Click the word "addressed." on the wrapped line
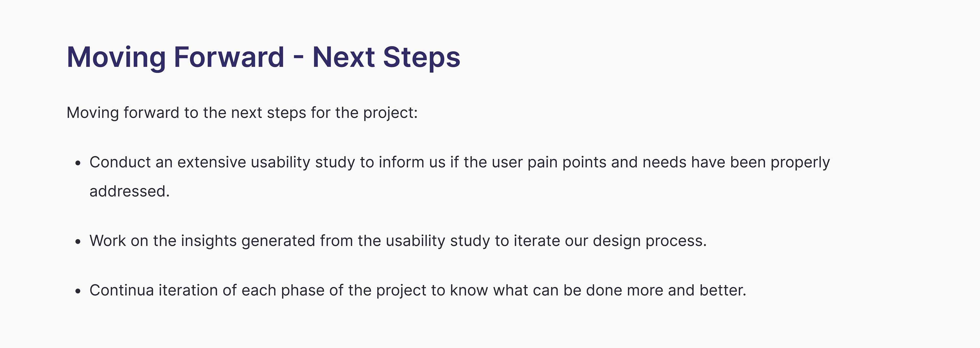The width and height of the screenshot is (980, 348). 129,191
